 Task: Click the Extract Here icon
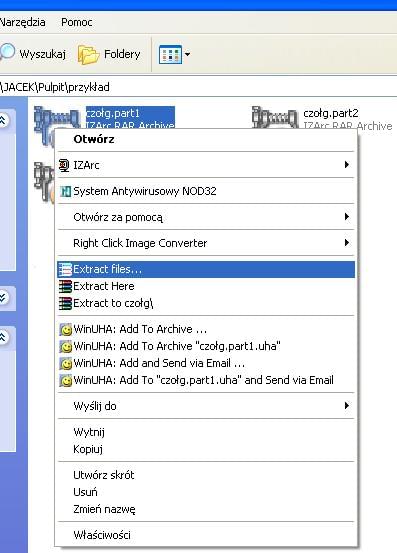[65, 286]
